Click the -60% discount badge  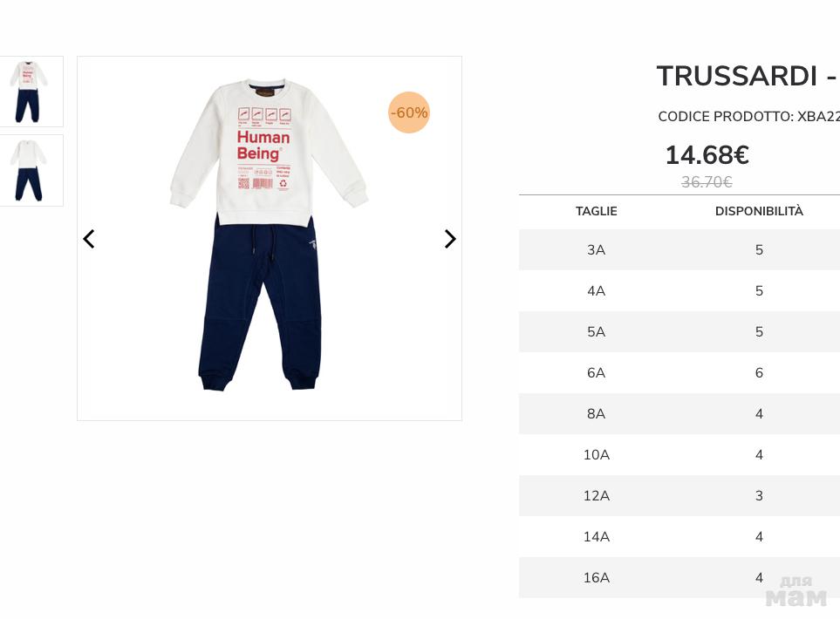click(x=409, y=112)
